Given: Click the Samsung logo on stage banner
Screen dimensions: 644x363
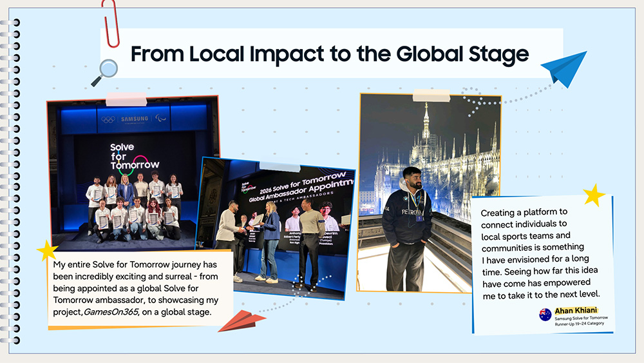Looking at the screenshot, I should [x=135, y=119].
